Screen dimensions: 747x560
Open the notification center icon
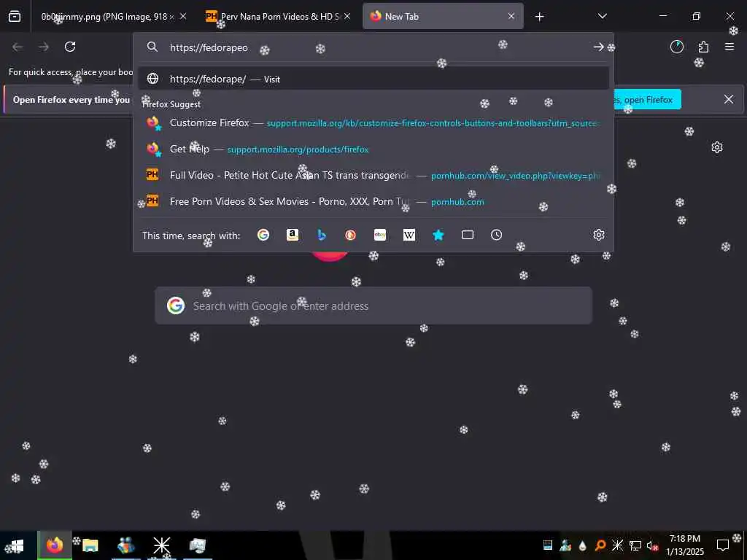(723, 545)
